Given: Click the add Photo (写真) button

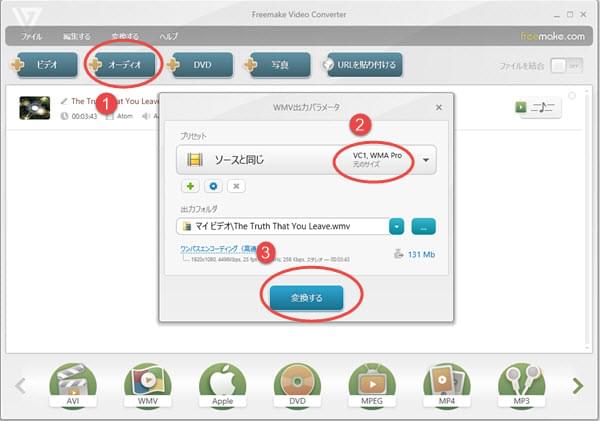Looking at the screenshot, I should pyautogui.click(x=277, y=65).
